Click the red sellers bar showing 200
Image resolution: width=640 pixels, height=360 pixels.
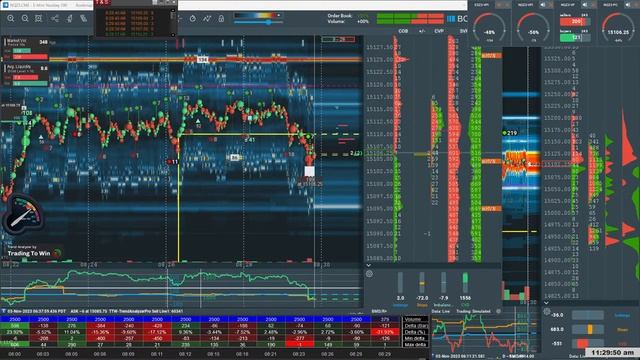[x=575, y=21]
